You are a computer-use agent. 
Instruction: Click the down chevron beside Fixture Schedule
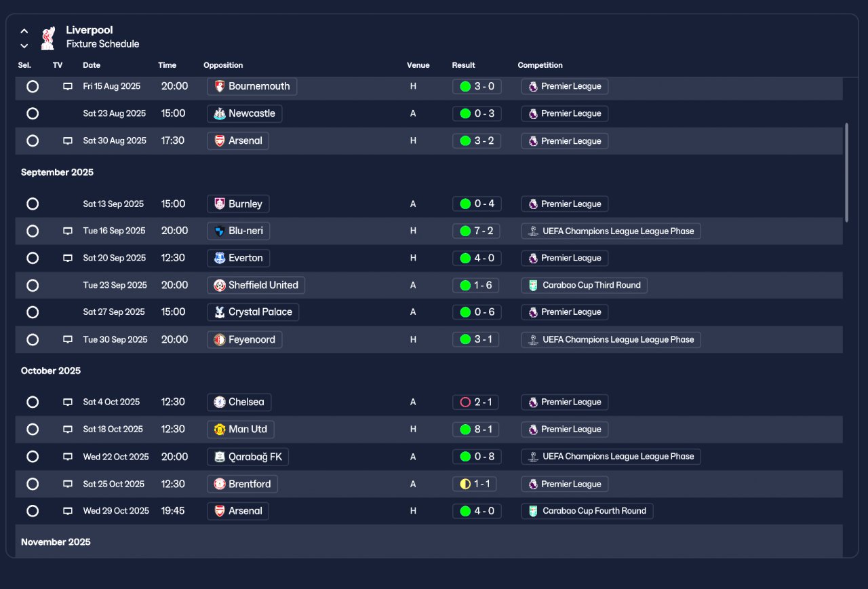[24, 46]
